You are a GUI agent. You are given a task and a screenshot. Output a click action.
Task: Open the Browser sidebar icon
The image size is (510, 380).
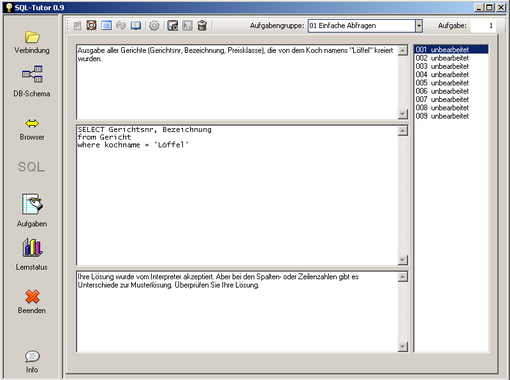click(32, 124)
